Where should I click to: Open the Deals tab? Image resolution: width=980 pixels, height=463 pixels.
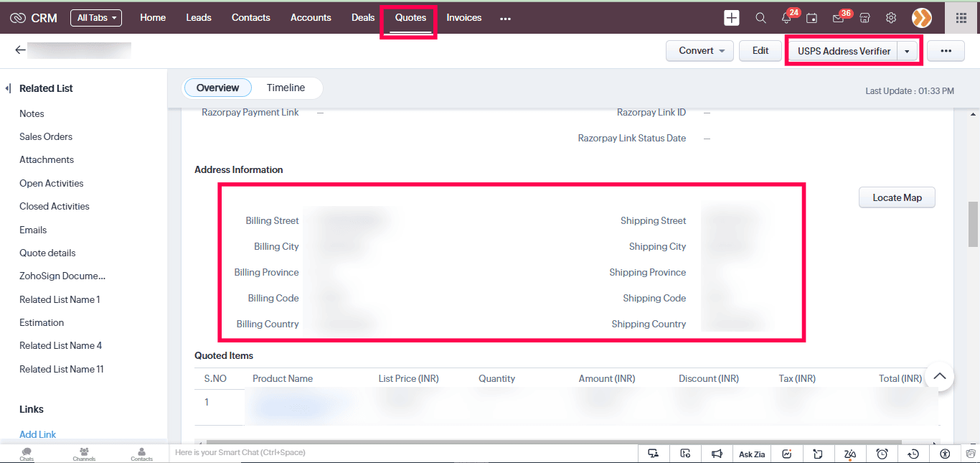(363, 17)
